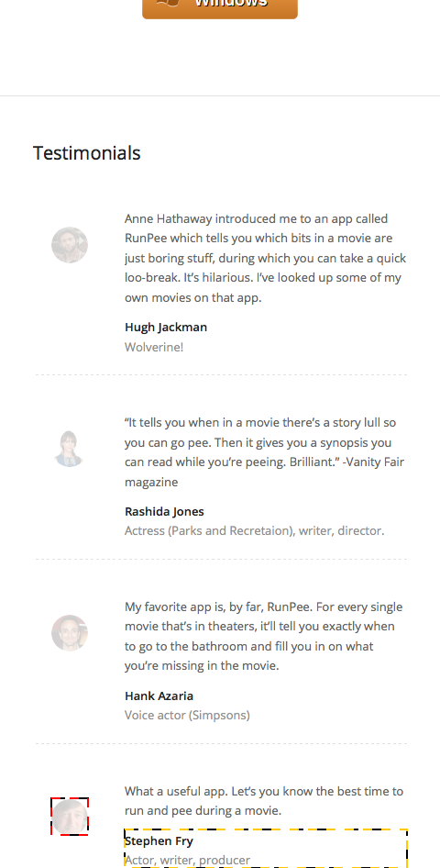
Task: Select the Hugh Jackman name text
Action: (166, 328)
